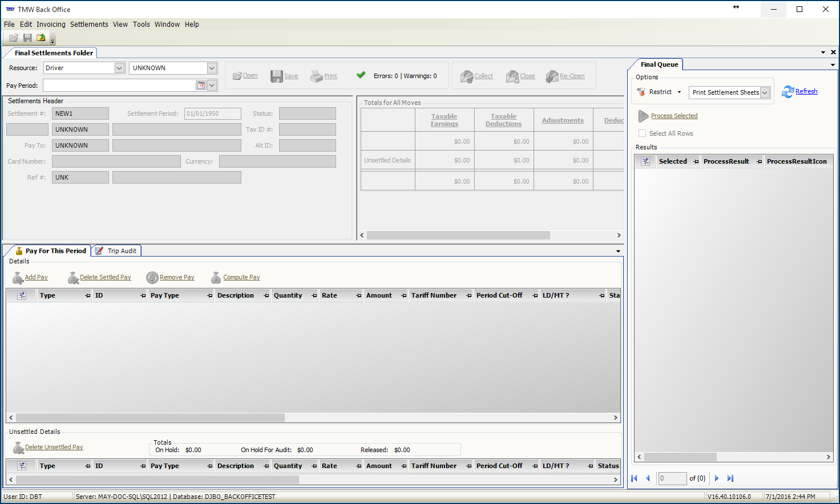Click the Refresh icon in Final Queue
This screenshot has width=840, height=504.
point(787,92)
